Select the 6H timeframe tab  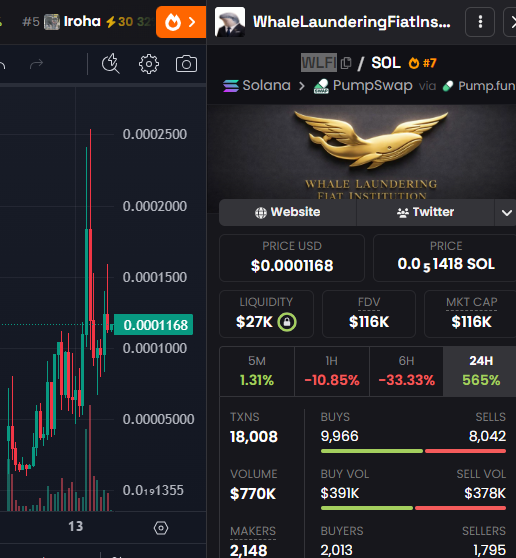coord(406,372)
